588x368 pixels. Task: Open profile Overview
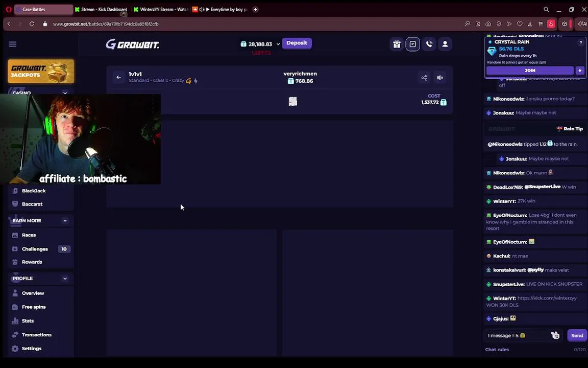coord(33,293)
